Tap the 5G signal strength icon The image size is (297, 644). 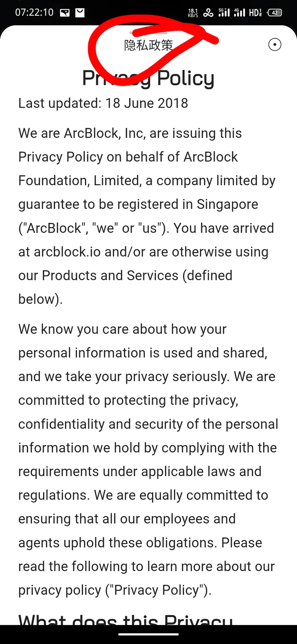coord(224,12)
